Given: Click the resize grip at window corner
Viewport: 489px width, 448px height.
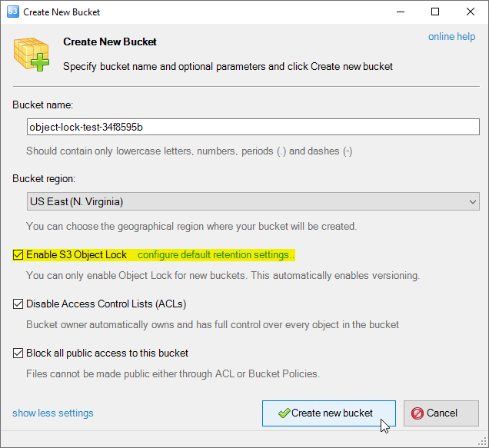Looking at the screenshot, I should [482, 441].
